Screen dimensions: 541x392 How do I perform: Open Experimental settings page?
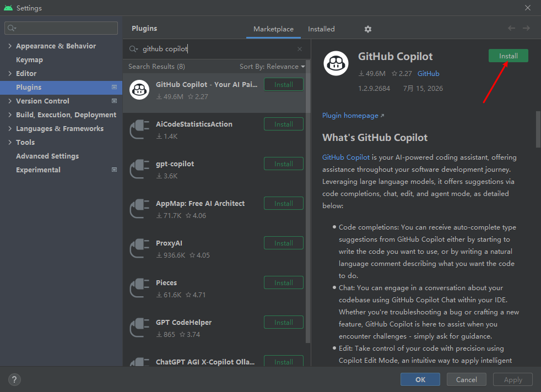[x=38, y=170]
